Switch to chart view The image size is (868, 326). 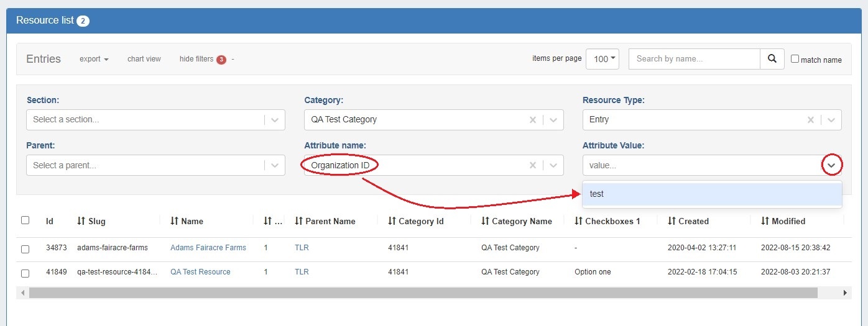point(144,59)
